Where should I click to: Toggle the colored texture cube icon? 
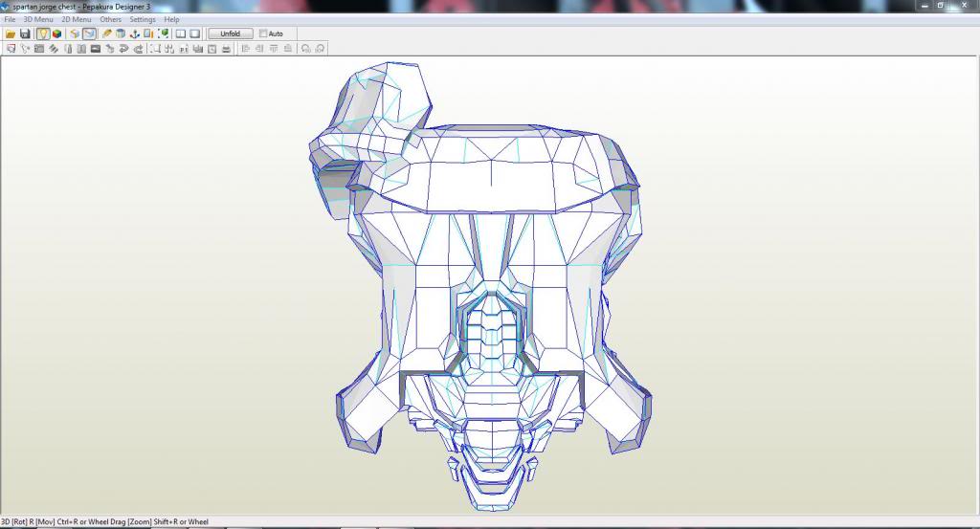click(56, 33)
